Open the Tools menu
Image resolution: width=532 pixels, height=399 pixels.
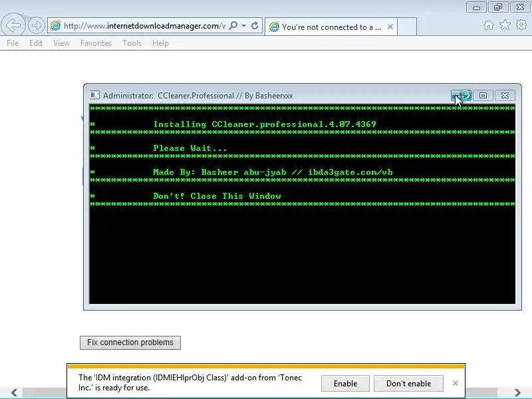132,43
